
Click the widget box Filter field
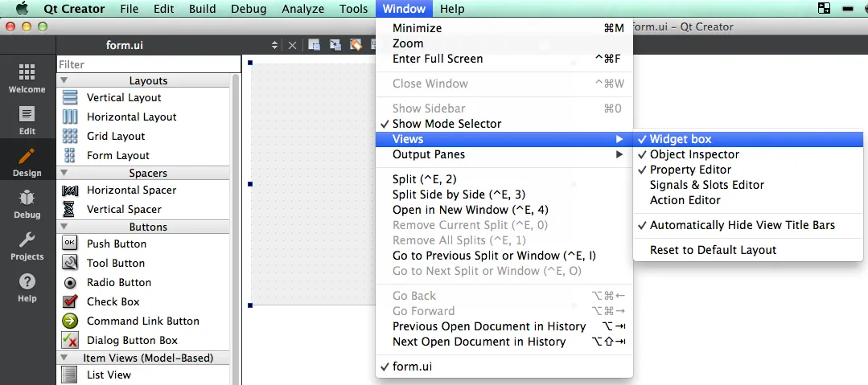(148, 64)
